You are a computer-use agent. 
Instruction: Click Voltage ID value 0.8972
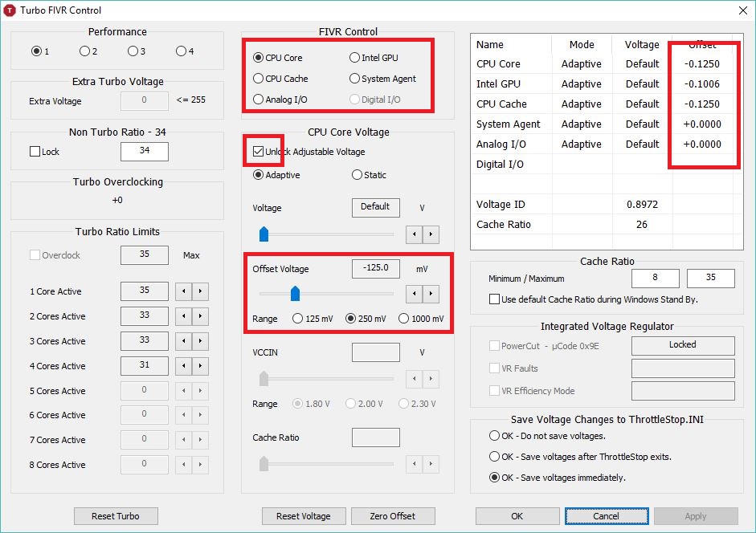[642, 205]
